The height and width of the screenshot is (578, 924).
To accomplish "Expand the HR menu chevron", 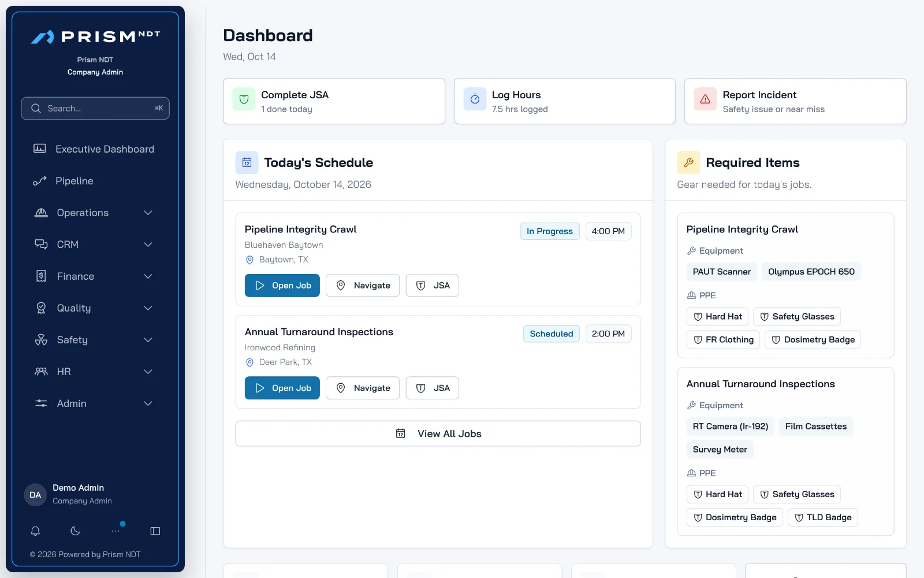I will 148,372.
